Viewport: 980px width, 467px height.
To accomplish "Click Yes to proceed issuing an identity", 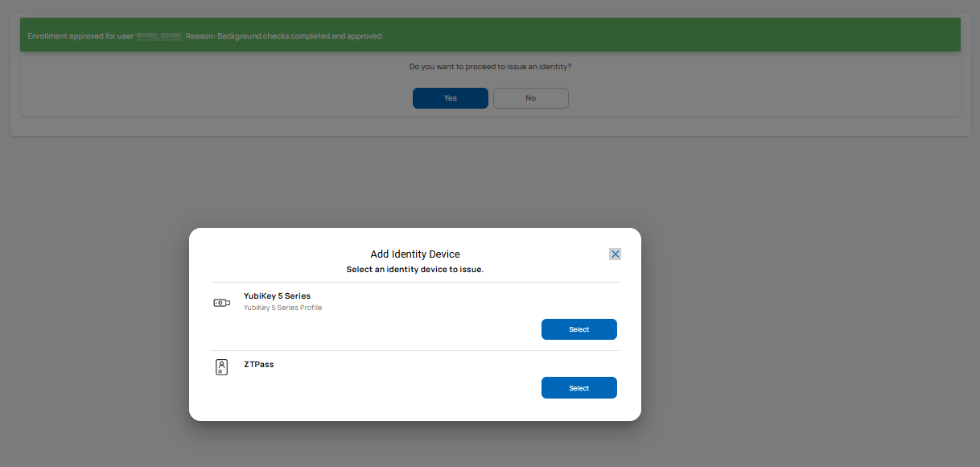I will [x=450, y=97].
